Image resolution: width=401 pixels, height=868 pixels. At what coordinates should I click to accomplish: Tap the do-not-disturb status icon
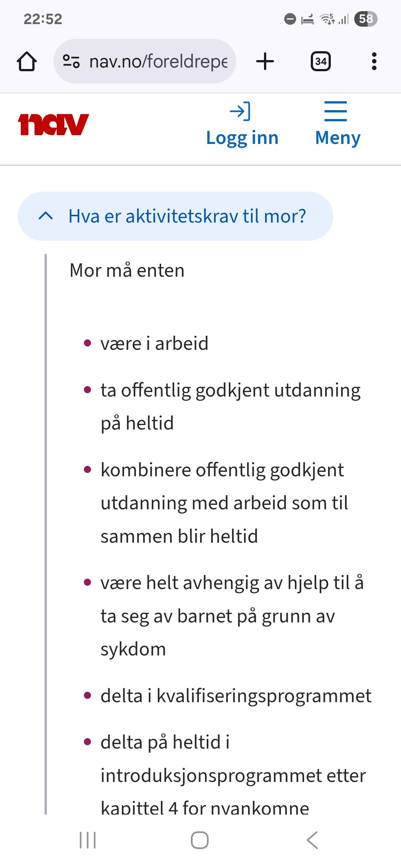point(290,19)
